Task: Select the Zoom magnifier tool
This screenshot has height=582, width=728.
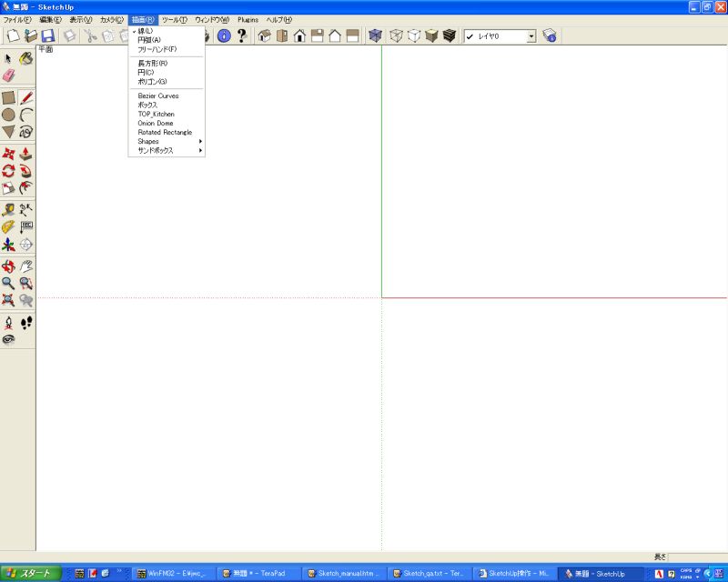Action: click(x=8, y=283)
